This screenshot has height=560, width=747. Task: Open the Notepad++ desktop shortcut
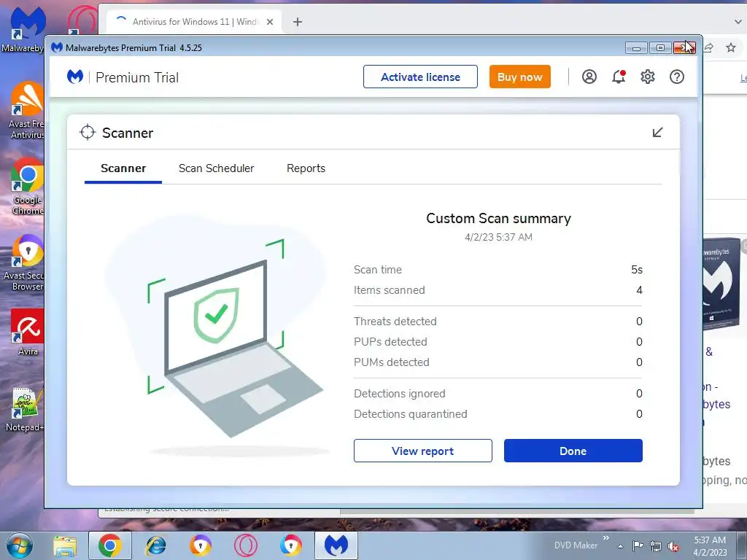click(x=25, y=410)
